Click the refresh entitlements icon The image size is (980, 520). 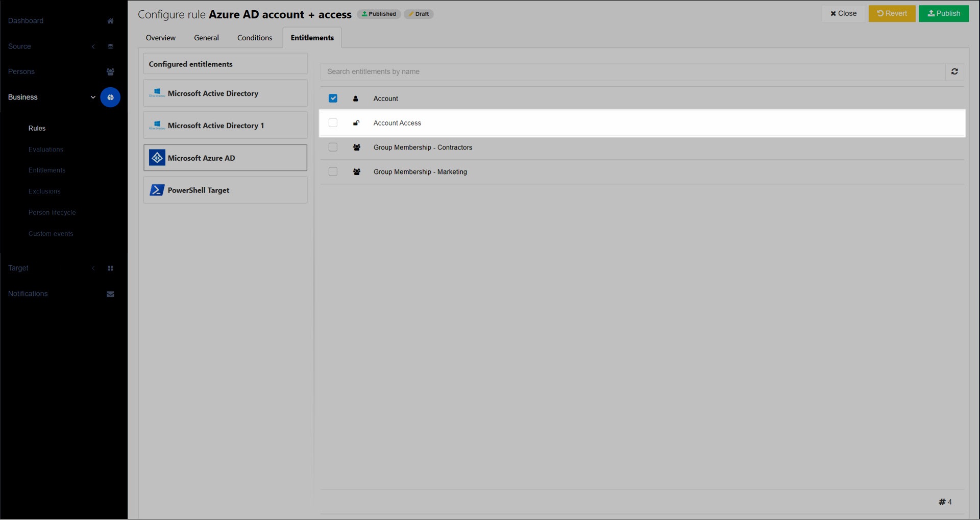coord(954,72)
